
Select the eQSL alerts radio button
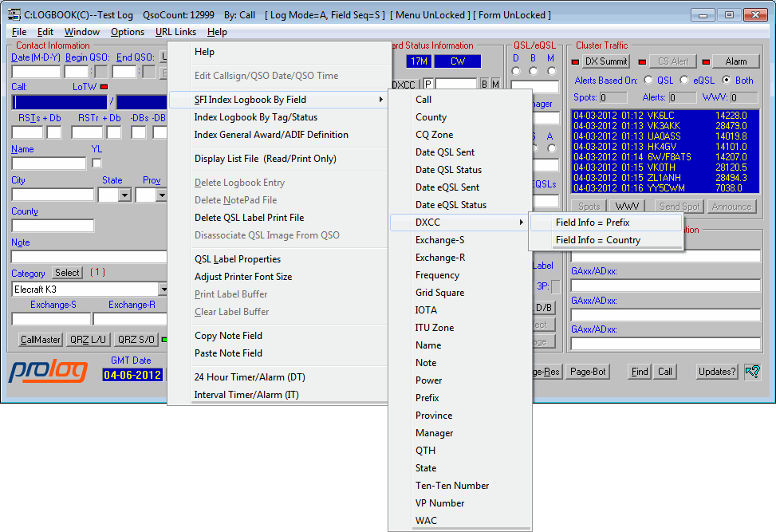[684, 80]
